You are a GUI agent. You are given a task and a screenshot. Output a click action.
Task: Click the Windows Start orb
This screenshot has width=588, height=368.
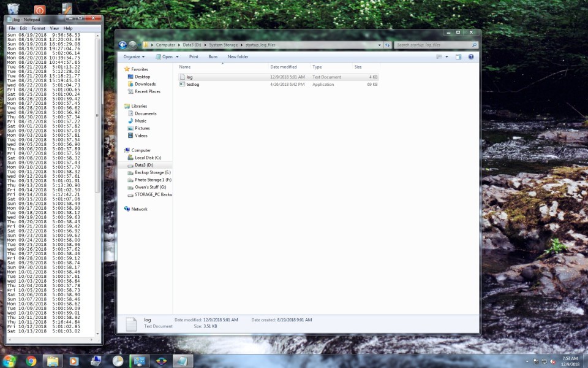click(9, 361)
